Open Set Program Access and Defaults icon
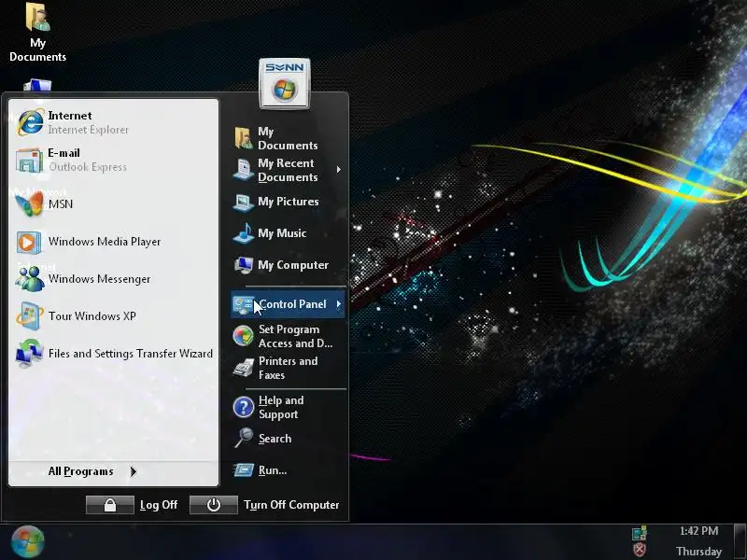 click(x=244, y=336)
